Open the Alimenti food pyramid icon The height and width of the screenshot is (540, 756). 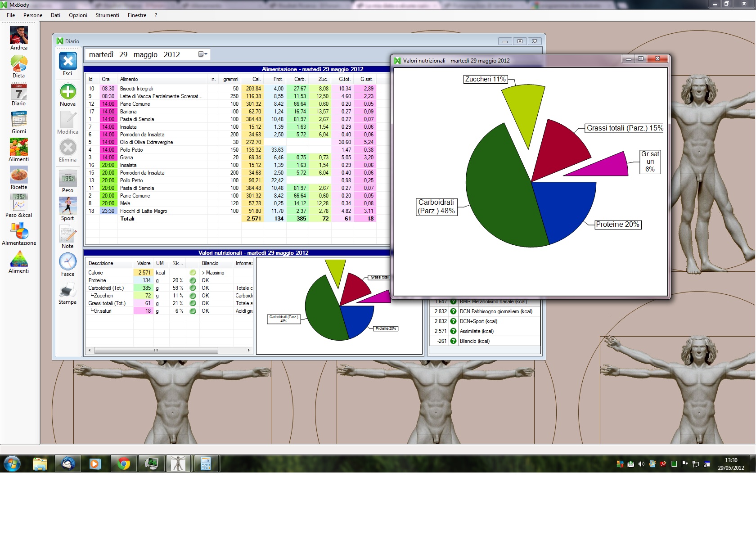pos(19,258)
